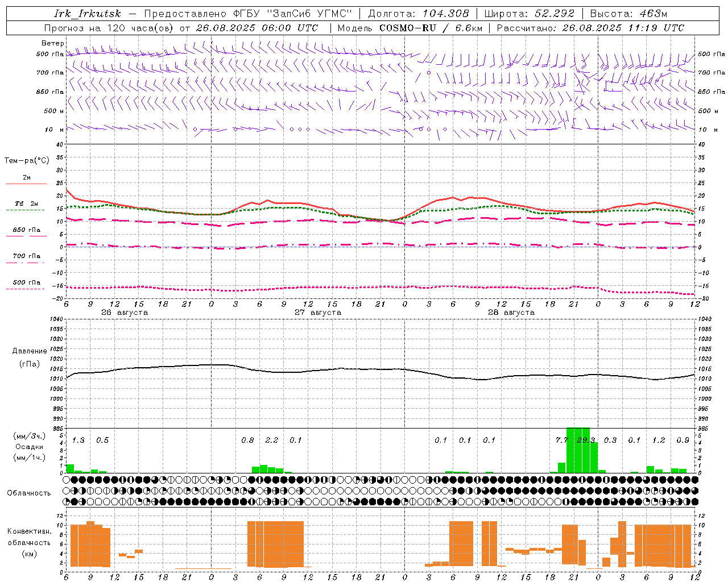Click the "Td 2м" dew point legend entry

[x=27, y=203]
